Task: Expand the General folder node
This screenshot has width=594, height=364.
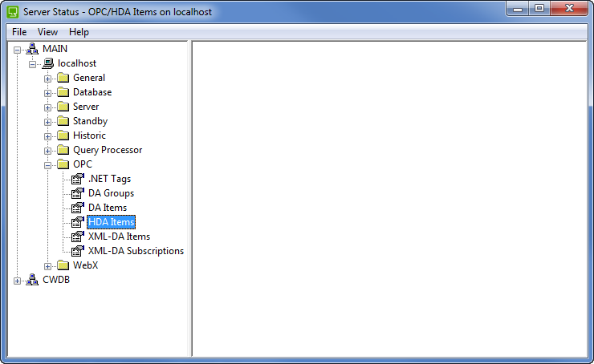Action: tap(48, 78)
